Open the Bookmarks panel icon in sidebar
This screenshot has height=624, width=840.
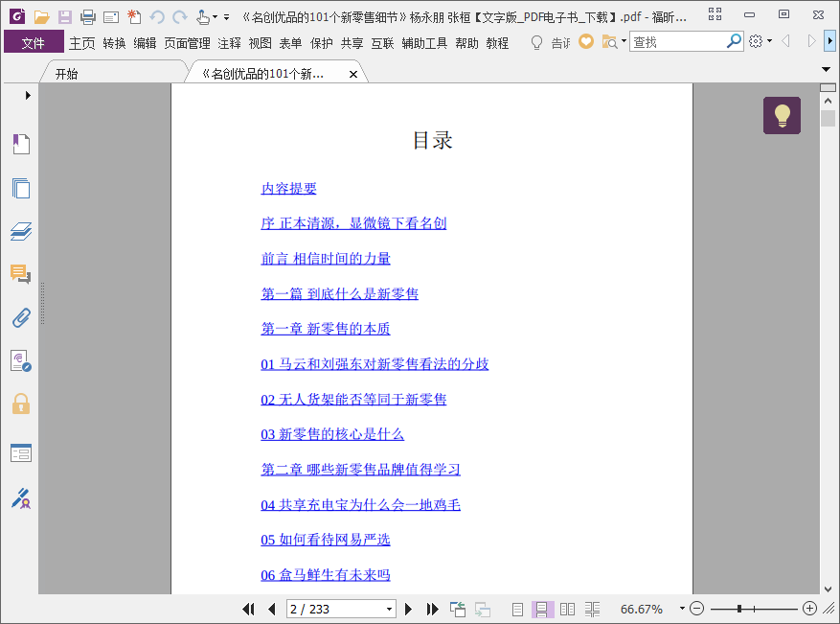pyautogui.click(x=21, y=144)
